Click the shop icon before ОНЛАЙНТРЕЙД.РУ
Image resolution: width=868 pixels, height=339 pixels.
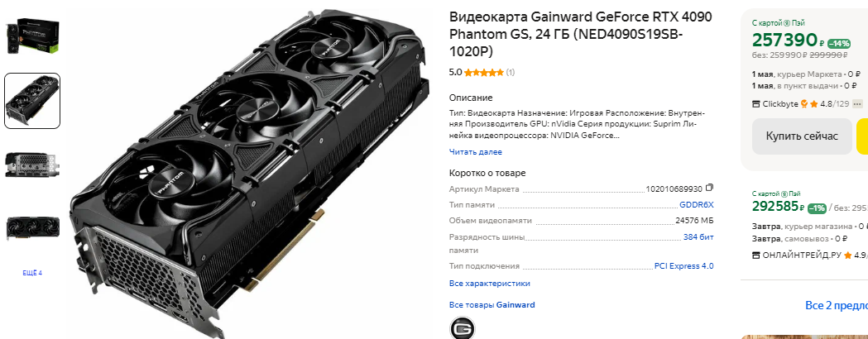tap(756, 255)
